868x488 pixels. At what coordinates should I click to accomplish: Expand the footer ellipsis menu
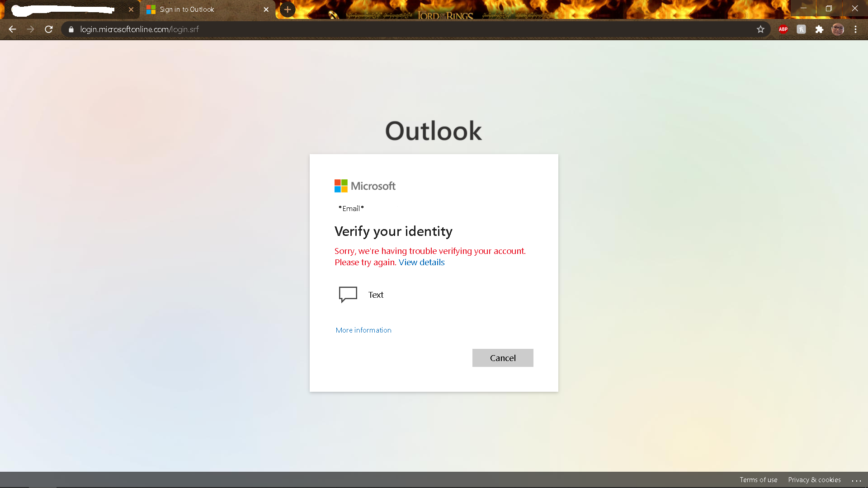856,480
